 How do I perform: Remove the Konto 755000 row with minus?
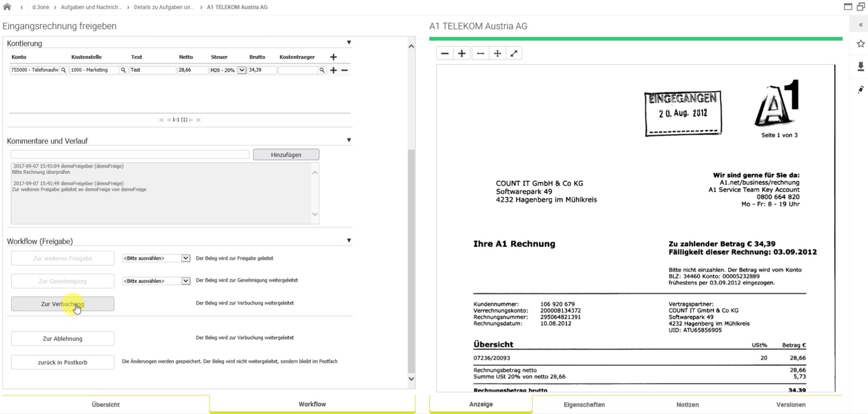[x=344, y=70]
